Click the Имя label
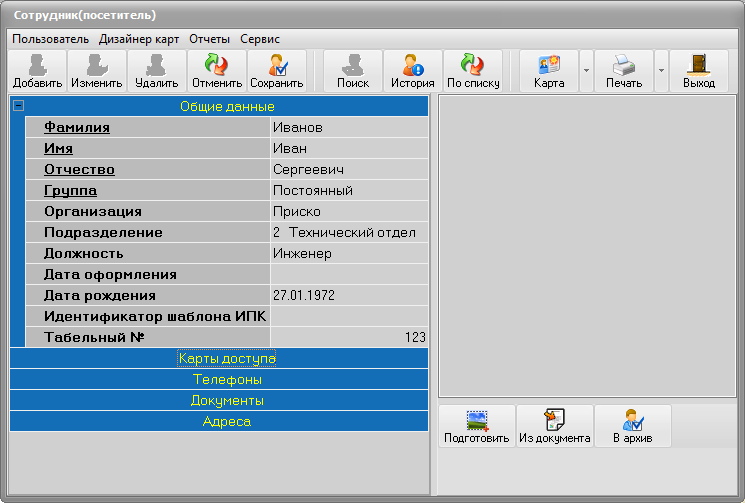 (58, 148)
